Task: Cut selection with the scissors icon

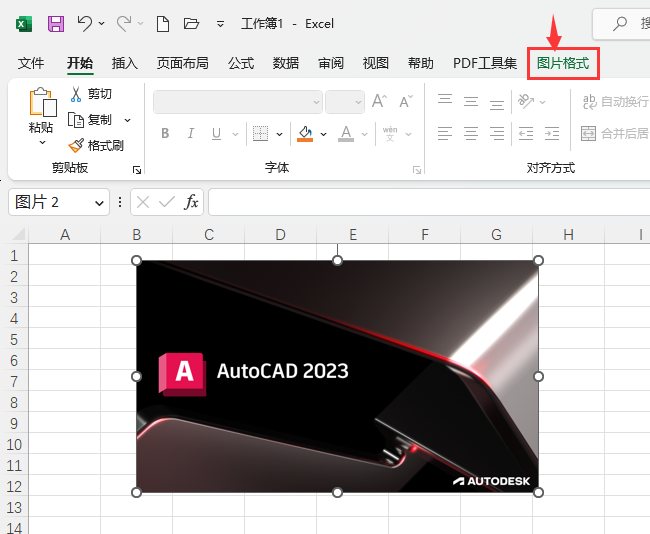Action: click(x=75, y=94)
